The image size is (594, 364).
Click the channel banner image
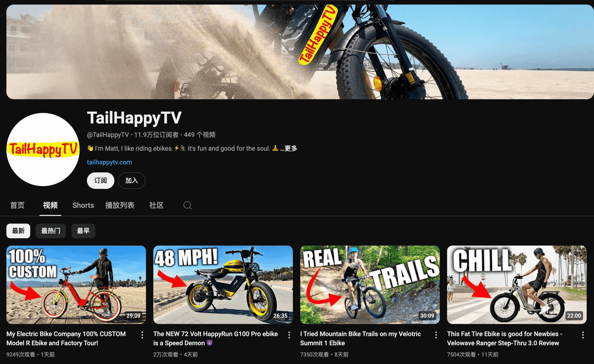coord(300,52)
